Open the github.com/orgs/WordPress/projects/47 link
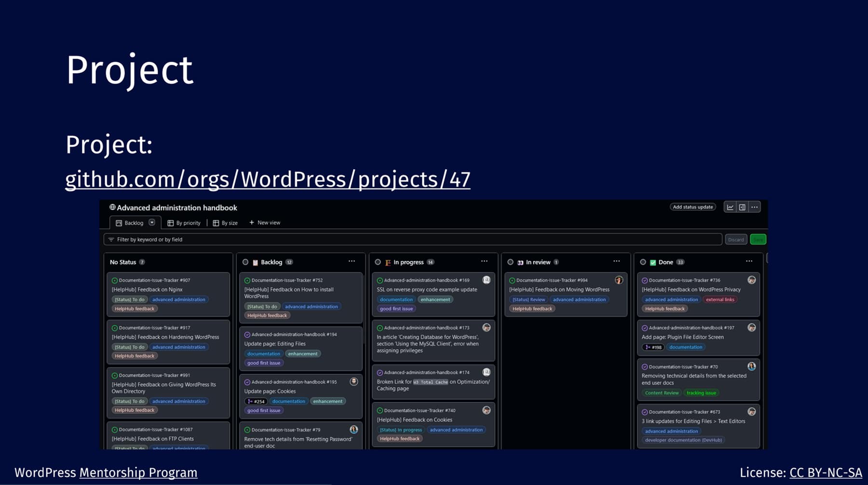Viewport: 868px width, 485px height. [268, 179]
